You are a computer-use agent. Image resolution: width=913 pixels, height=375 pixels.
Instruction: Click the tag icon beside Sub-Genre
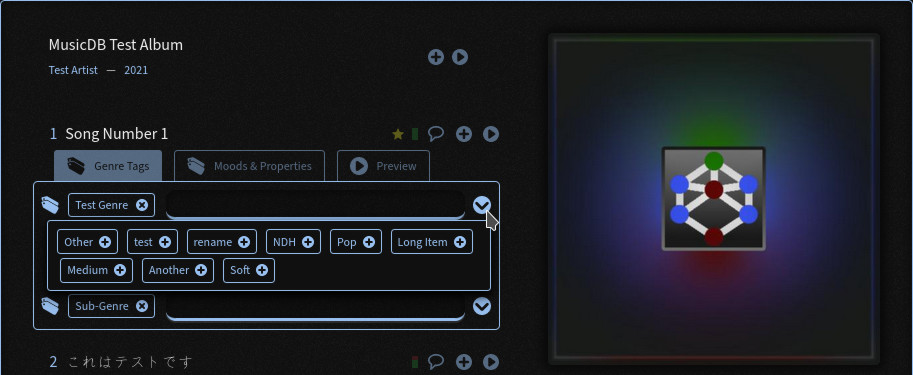[x=50, y=306]
